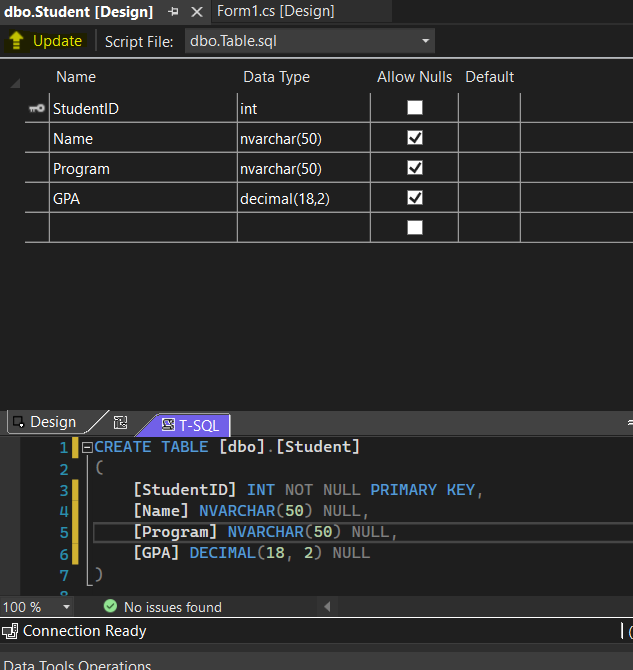Close the dbo.Student [Design] tab
Screen dimensions: 633x670
click(196, 12)
